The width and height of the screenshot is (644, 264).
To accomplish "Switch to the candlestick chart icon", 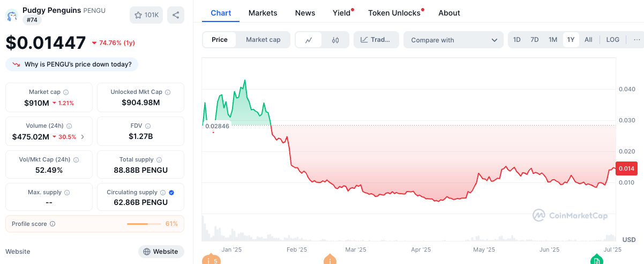I will tap(336, 40).
